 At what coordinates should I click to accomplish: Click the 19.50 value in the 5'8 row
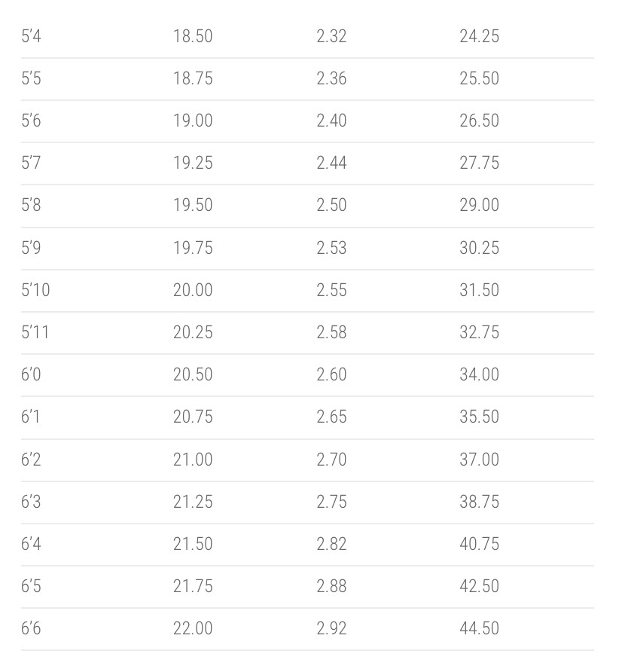point(193,205)
